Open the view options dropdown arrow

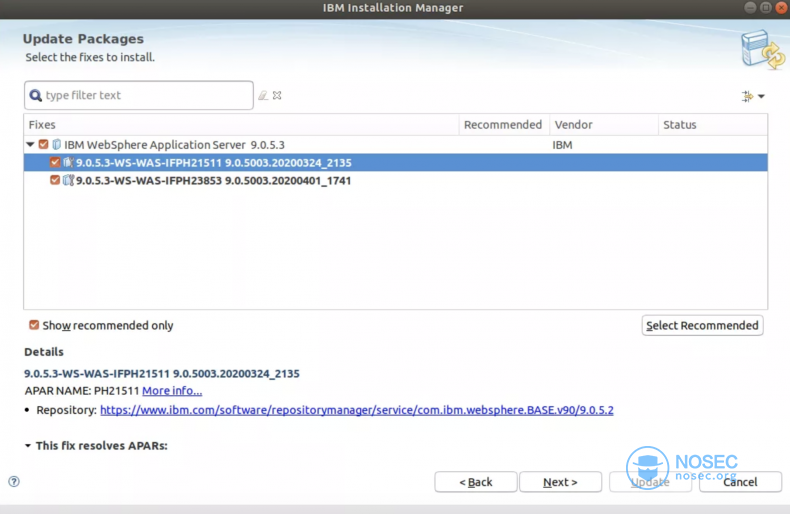(761, 96)
